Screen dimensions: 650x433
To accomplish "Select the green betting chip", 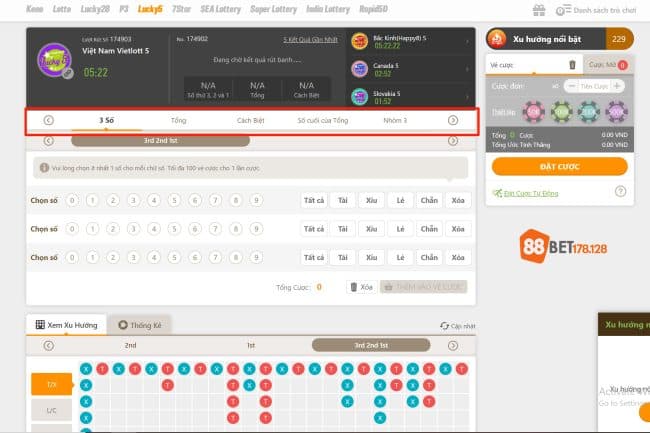I will tap(561, 112).
